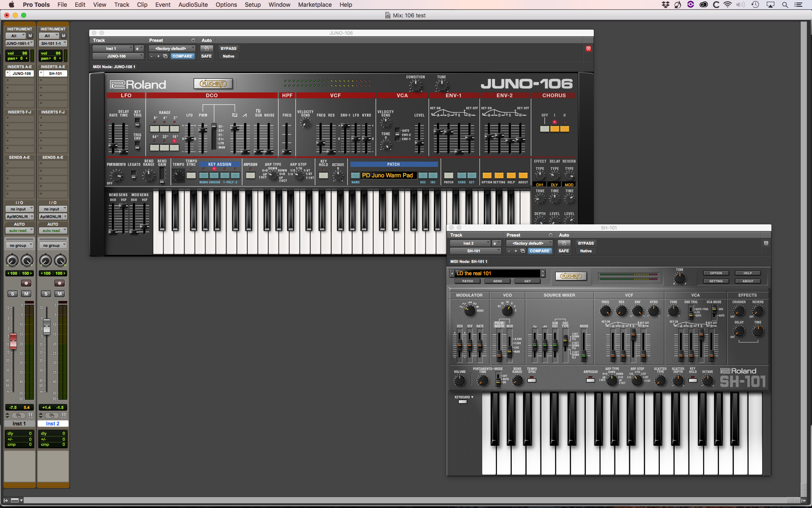The image size is (812, 508).
Task: Click COMPARE in the SH-101 window
Action: tap(540, 251)
